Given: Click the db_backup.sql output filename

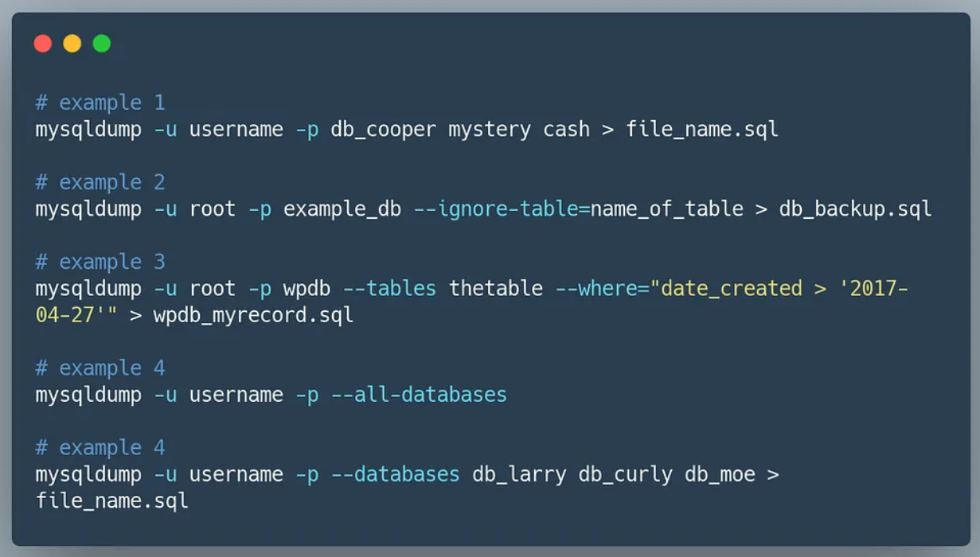Looking at the screenshot, I should pyautogui.click(x=855, y=209).
